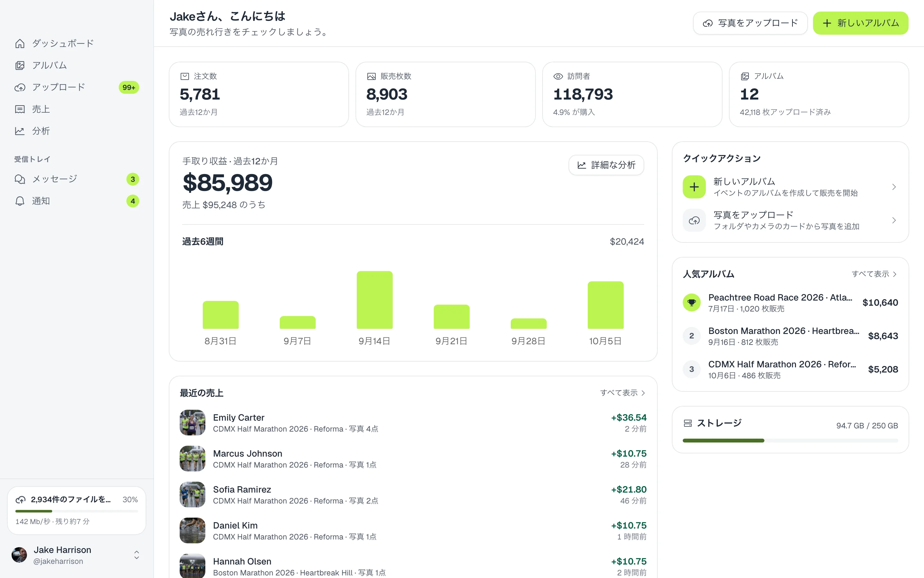Click the アップロード cloud icon in the sidebar
924x578 pixels.
coord(20,88)
